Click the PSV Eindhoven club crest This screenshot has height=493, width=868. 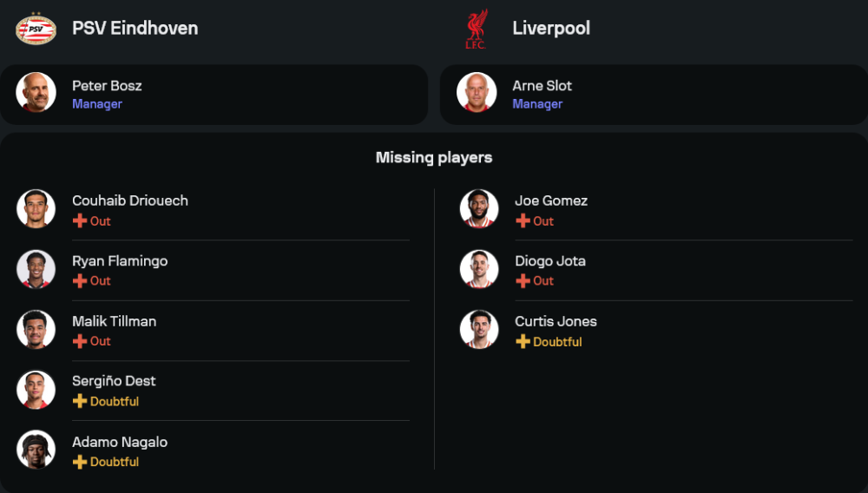(36, 29)
